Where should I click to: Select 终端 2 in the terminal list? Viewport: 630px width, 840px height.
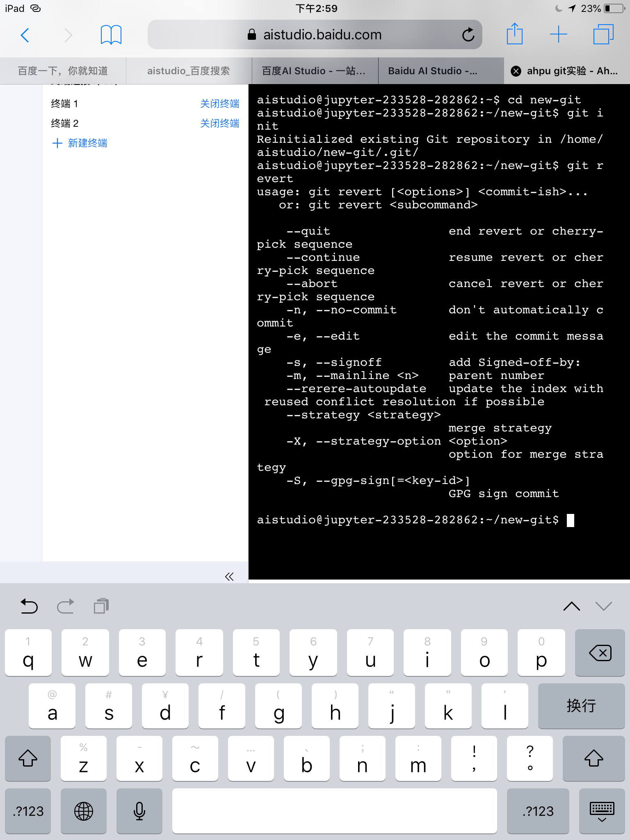click(64, 123)
